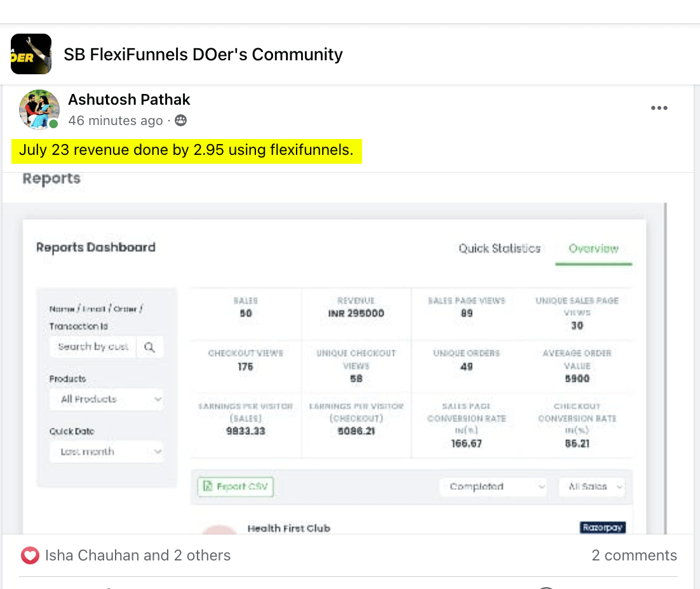Click the search magnifier icon
This screenshot has width=700, height=589.
(x=150, y=347)
